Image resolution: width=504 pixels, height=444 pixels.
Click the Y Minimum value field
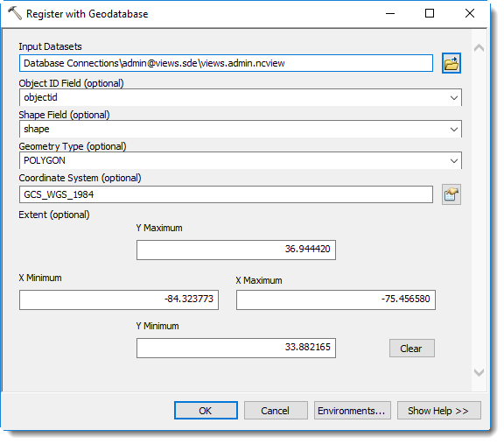tap(236, 348)
